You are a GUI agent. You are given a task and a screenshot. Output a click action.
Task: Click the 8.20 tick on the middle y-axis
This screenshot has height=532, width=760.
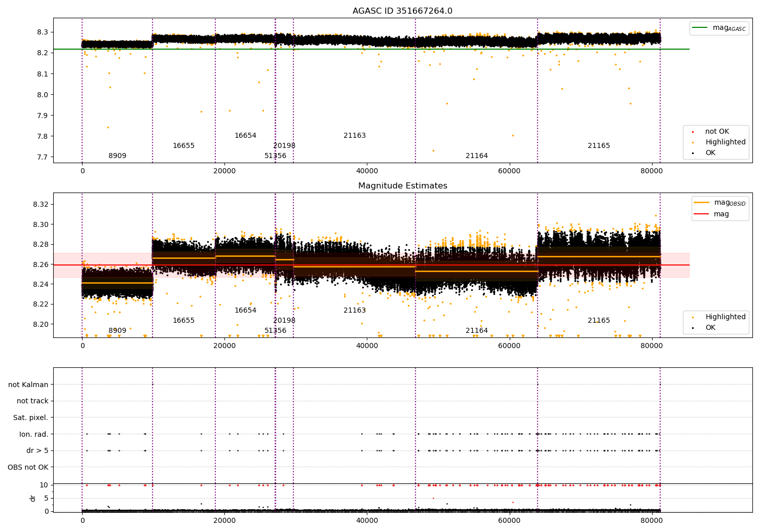tap(41, 324)
